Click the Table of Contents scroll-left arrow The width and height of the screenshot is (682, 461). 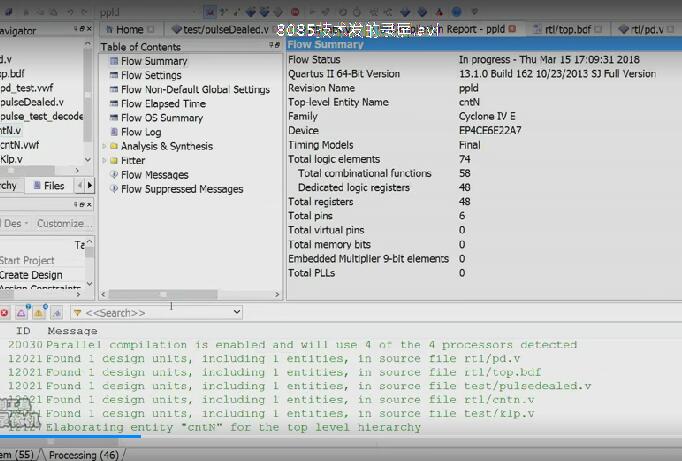104,294
